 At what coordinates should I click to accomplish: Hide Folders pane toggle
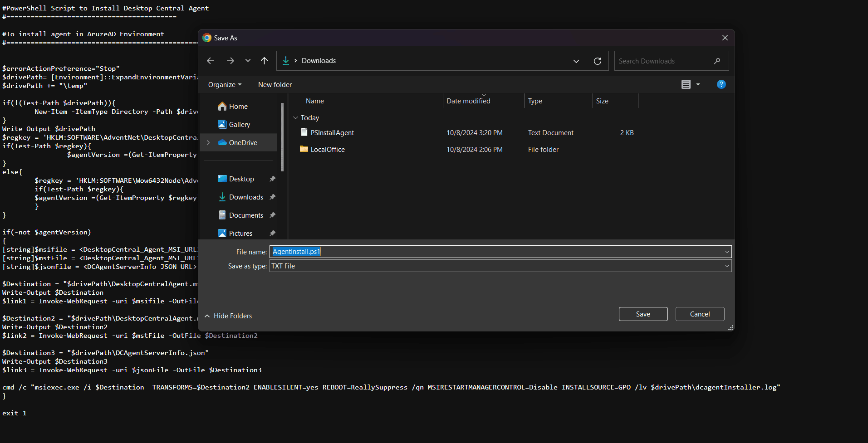coord(228,316)
